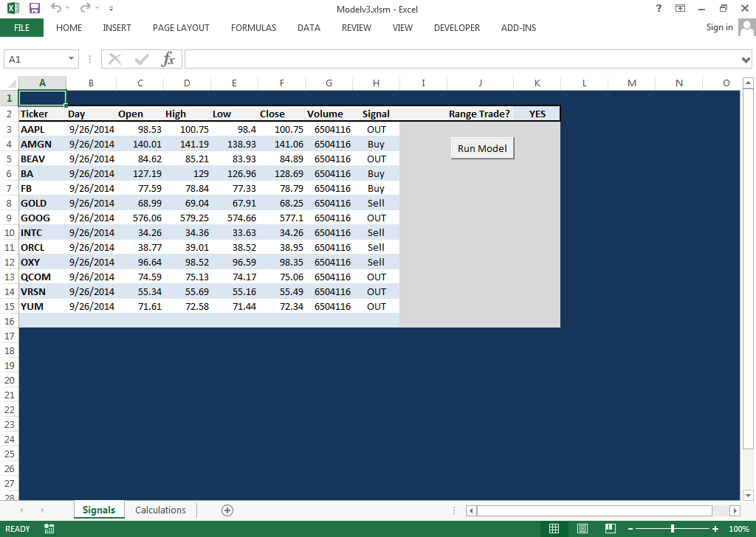Click the Excel application logo icon
756x537 pixels.
click(13, 8)
